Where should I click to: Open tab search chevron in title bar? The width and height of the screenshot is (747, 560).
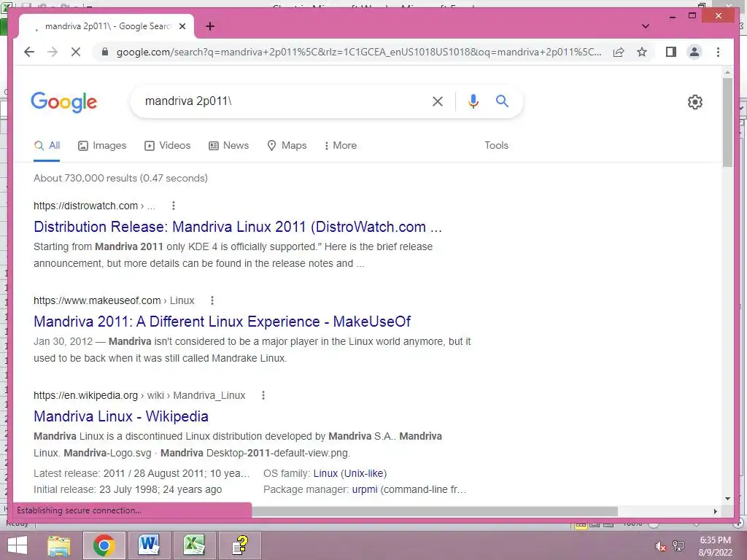[x=645, y=26]
